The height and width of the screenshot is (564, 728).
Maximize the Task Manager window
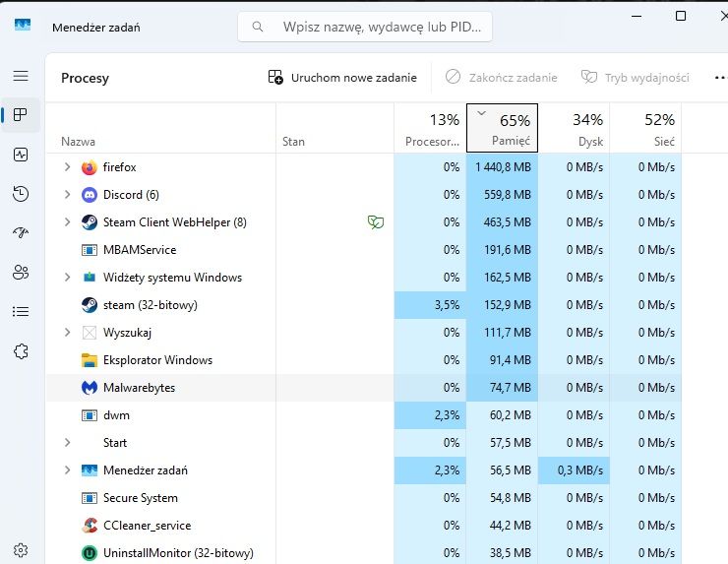[x=681, y=17]
